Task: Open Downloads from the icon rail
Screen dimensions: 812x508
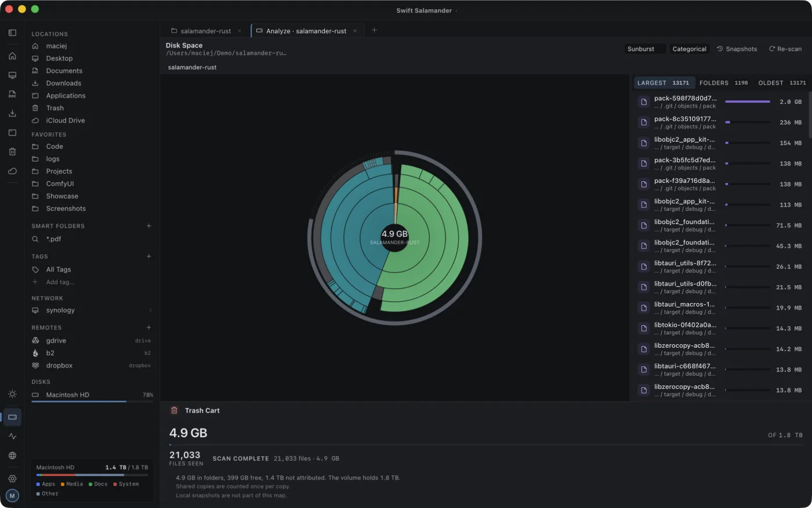Action: click(12, 113)
